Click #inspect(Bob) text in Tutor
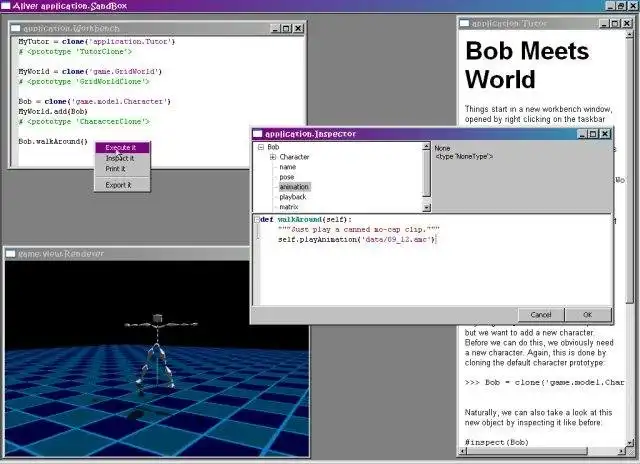Image resolution: width=640 pixels, height=464 pixels. 497,442
